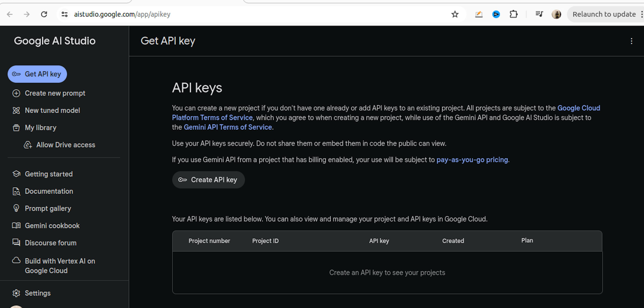Select Get API key in the sidebar

coord(37,74)
